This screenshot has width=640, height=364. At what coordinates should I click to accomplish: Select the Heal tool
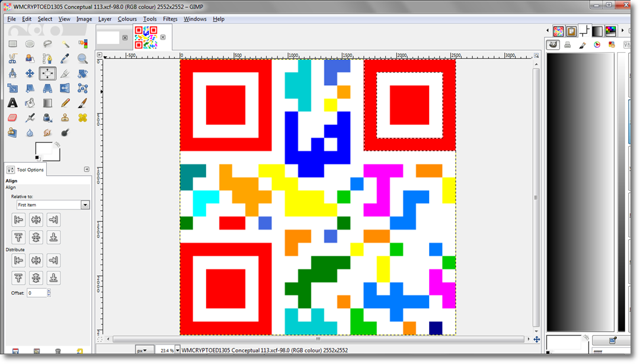pyautogui.click(x=83, y=118)
